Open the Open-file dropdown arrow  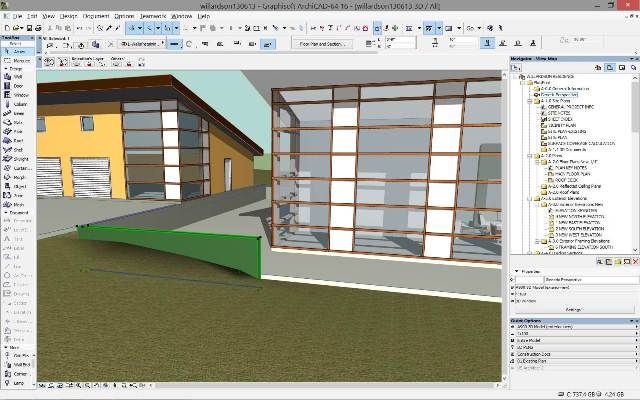point(21,28)
